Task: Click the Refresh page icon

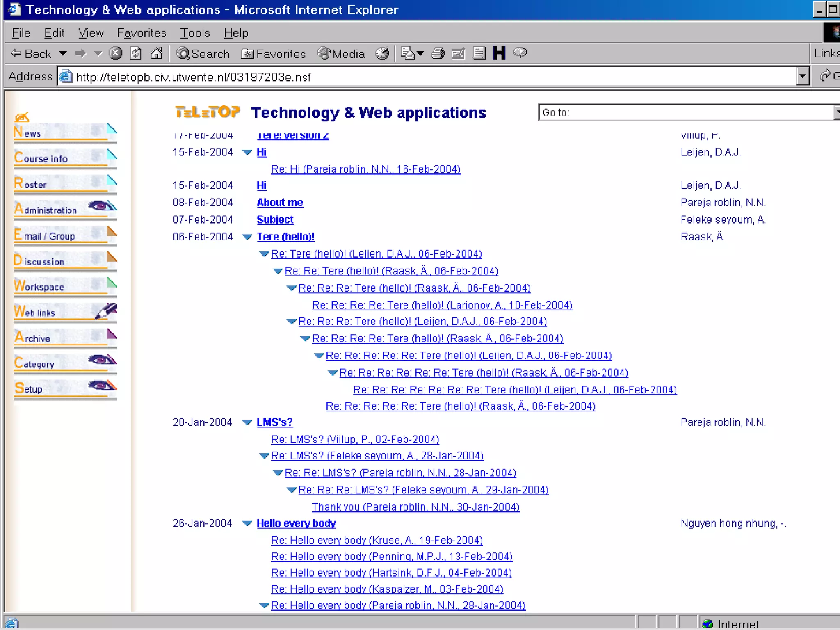Action: point(136,53)
